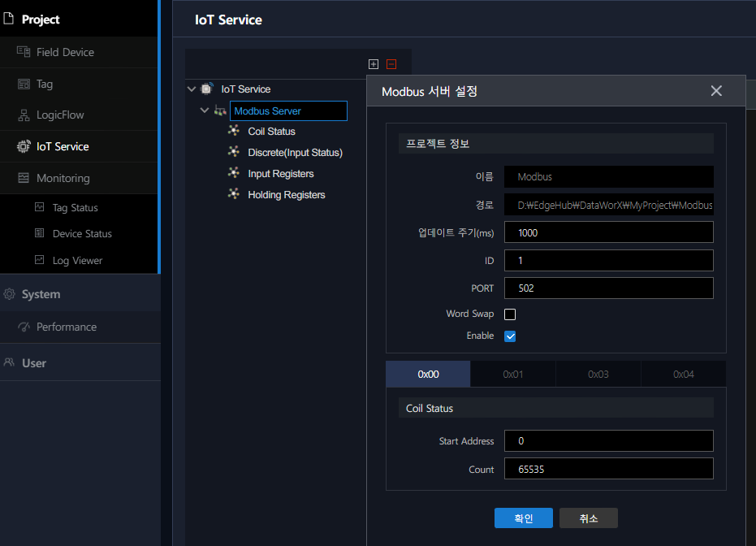Collapse the Modbus Server tree node
The image size is (756, 546).
205,110
